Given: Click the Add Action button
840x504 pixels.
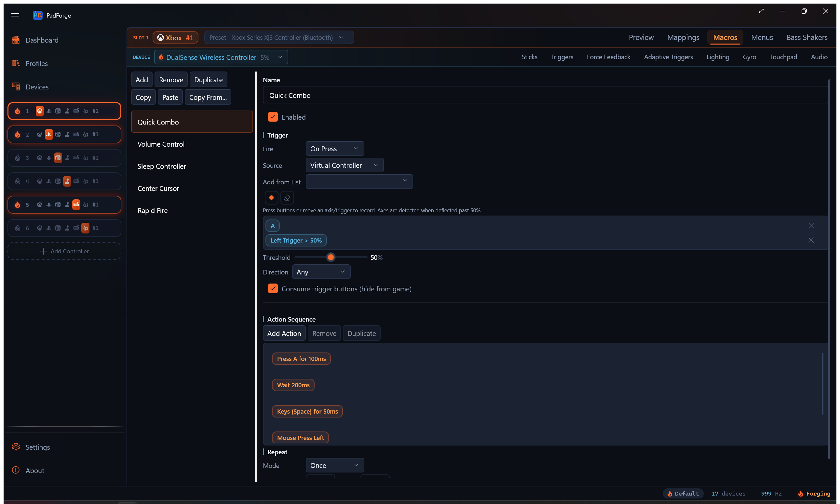Looking at the screenshot, I should (284, 333).
